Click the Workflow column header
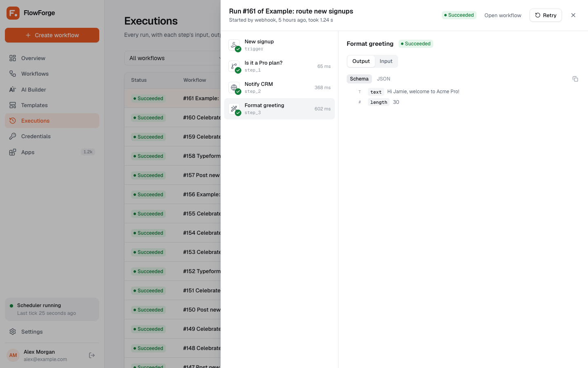Screen dimensions: 588x368 pos(195,80)
